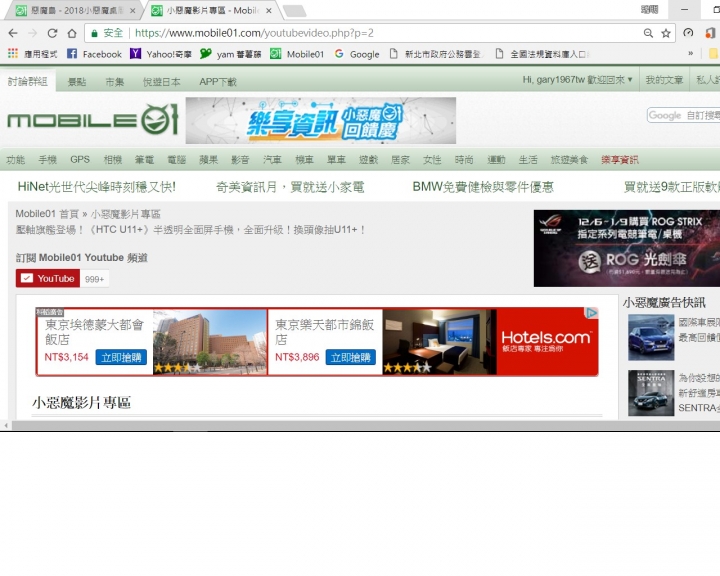This screenshot has width=720, height=576.
Task: Open the HTC U11+ announcement link
Action: pyautogui.click(x=191, y=230)
